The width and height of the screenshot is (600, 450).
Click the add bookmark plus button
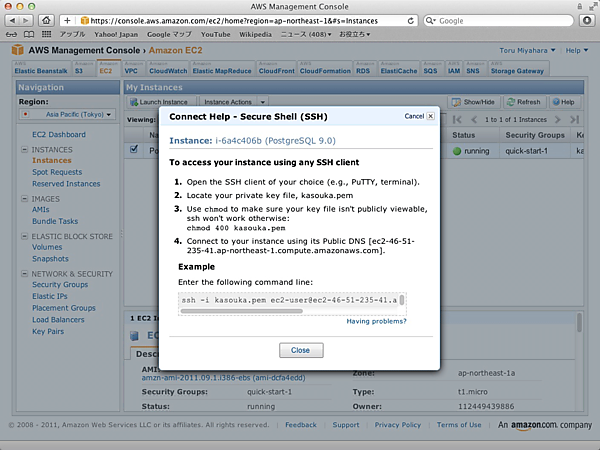[x=67, y=21]
